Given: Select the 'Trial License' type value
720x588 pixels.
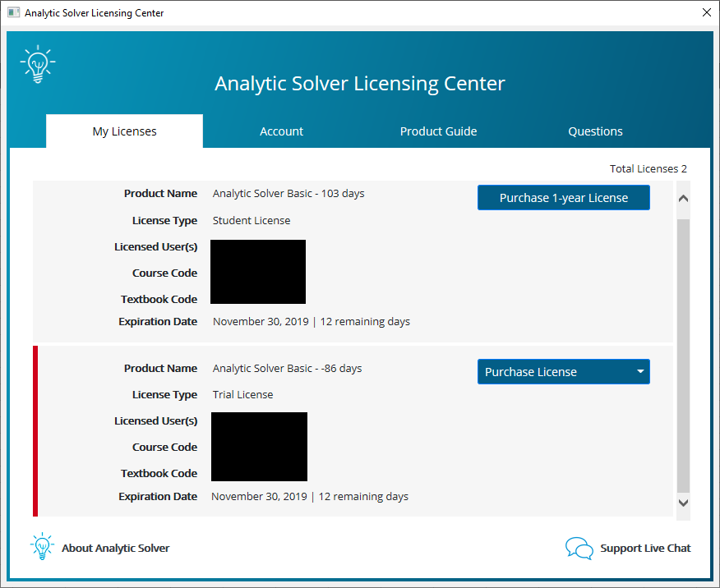Looking at the screenshot, I should coord(242,394).
